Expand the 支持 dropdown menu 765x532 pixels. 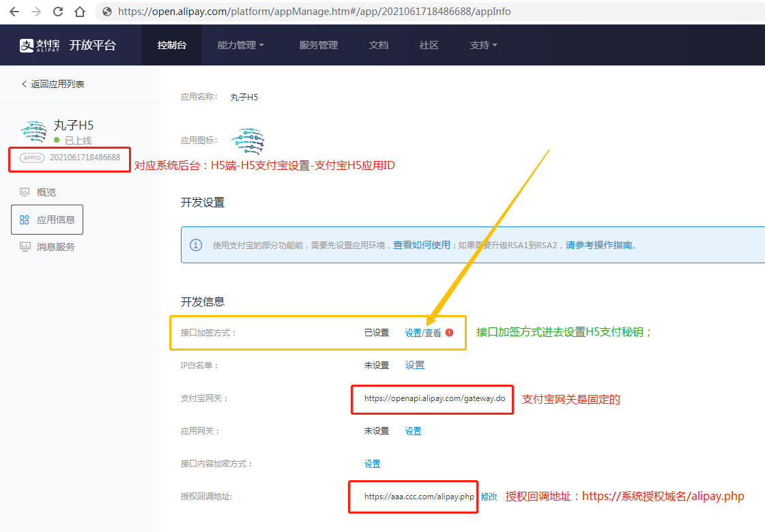coord(483,45)
